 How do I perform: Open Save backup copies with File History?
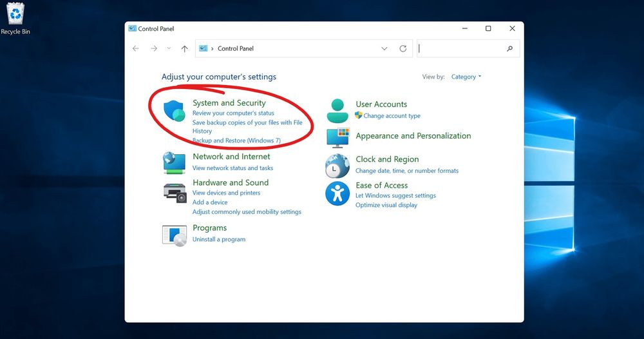247,126
